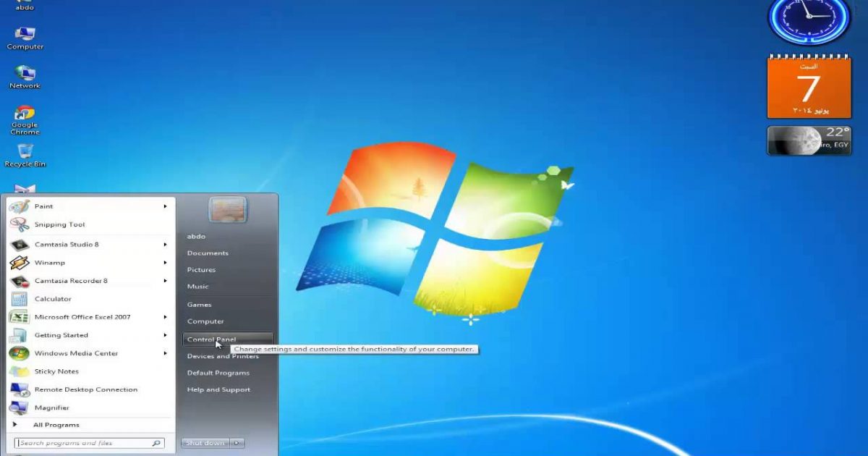Select the Computer desktop icon
The image size is (868, 456).
25,38
